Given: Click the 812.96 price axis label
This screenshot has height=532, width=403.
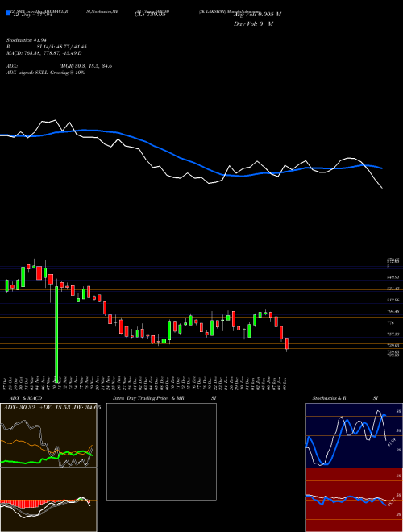Looking at the screenshot, I should point(393,301).
